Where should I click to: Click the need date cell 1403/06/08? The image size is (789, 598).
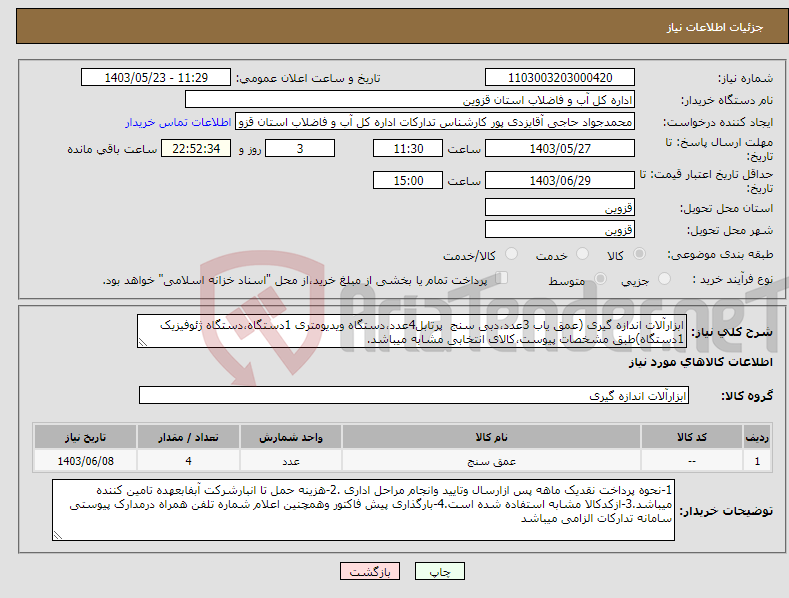click(86, 461)
